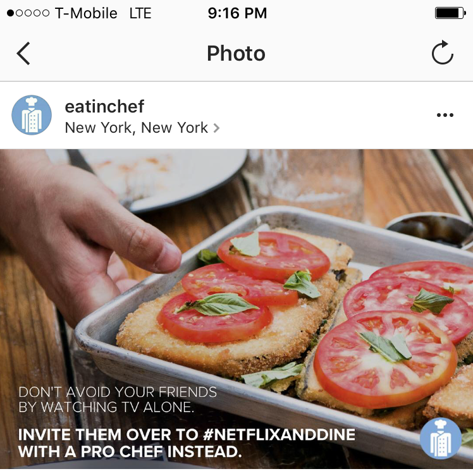
Task: Tap the T-Mobile carrier label
Action: (86, 13)
